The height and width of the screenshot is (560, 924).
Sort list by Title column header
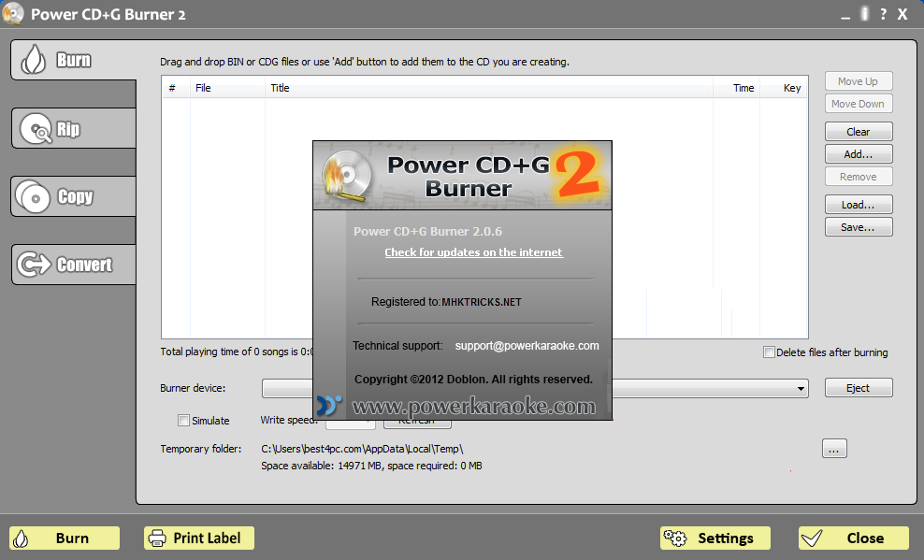point(488,88)
